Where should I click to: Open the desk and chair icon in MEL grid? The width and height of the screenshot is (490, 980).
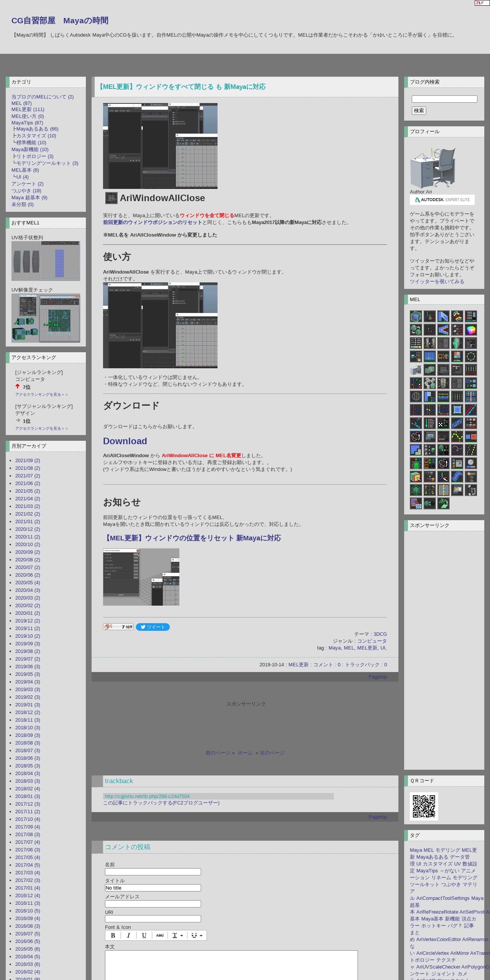[416, 370]
